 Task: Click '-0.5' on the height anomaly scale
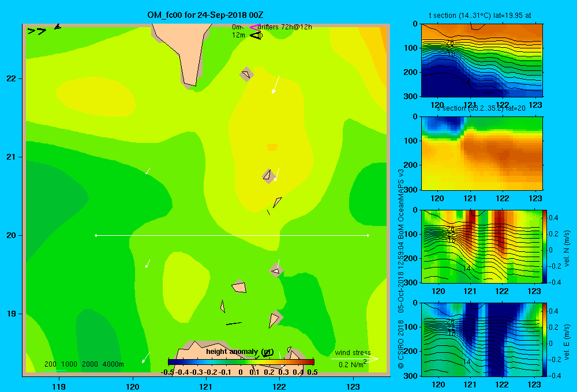[168, 372]
